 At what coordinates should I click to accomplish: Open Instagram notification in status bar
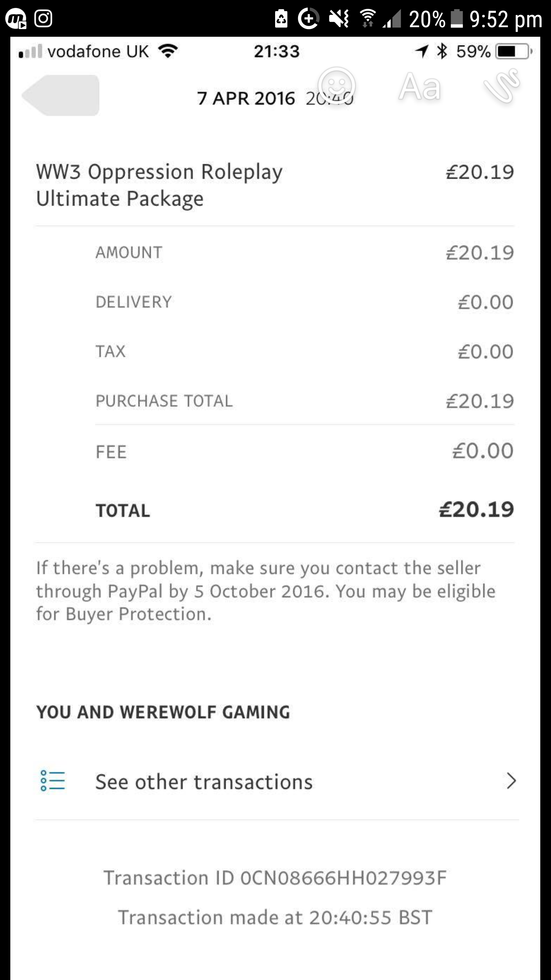[43, 18]
